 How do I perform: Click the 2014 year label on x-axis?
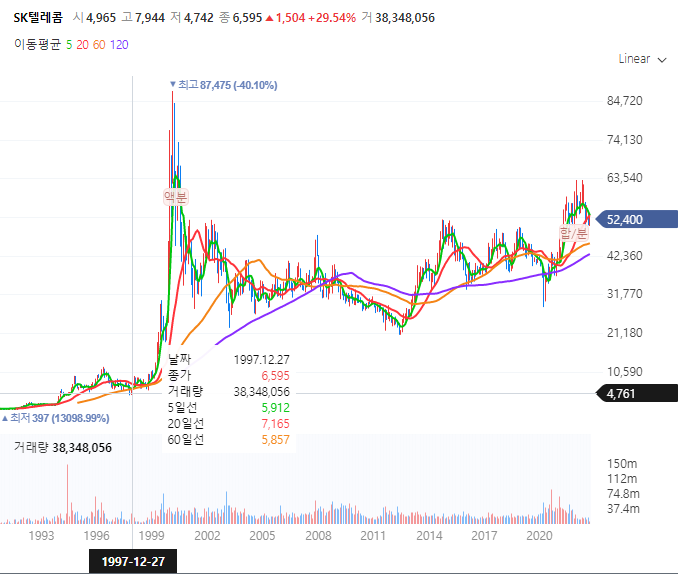tap(429, 536)
